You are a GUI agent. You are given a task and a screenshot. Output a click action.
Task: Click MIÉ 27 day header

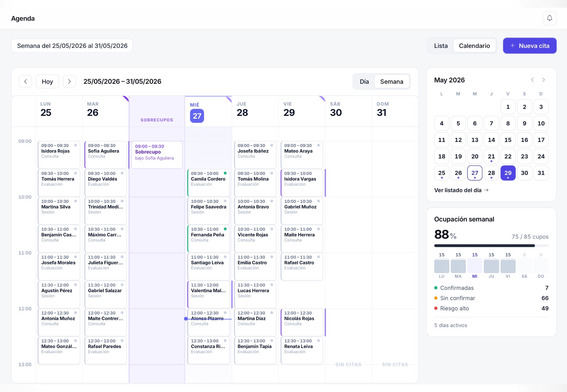coord(208,112)
